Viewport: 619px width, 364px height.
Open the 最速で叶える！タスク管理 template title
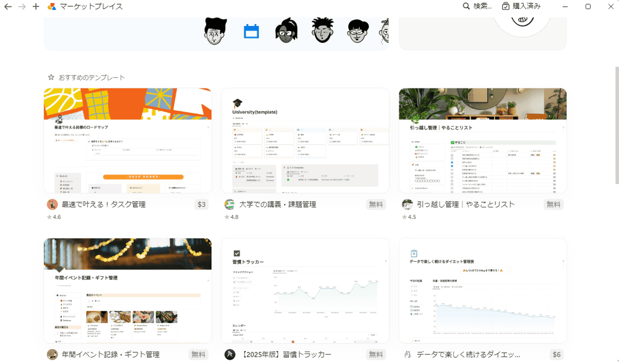[103, 204]
